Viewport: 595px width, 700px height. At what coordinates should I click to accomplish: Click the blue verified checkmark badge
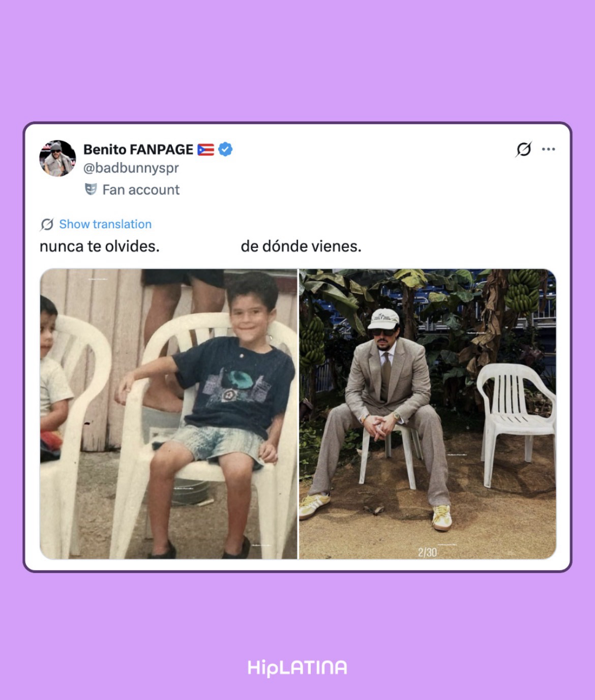[x=225, y=149]
